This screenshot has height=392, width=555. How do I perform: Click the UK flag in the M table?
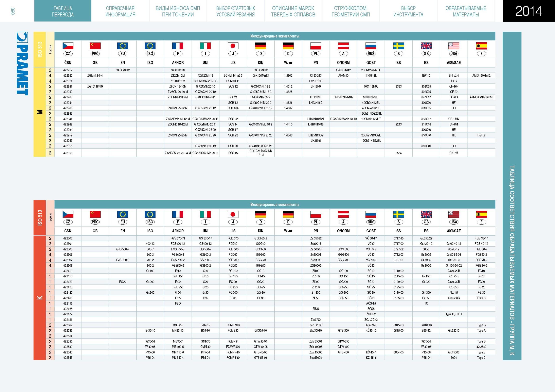click(x=426, y=46)
